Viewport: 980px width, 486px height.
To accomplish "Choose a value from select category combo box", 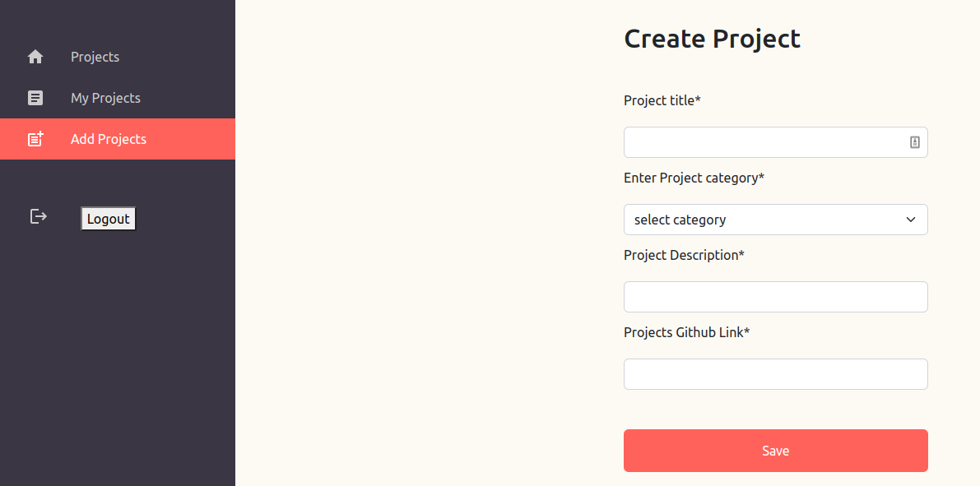I will (775, 220).
